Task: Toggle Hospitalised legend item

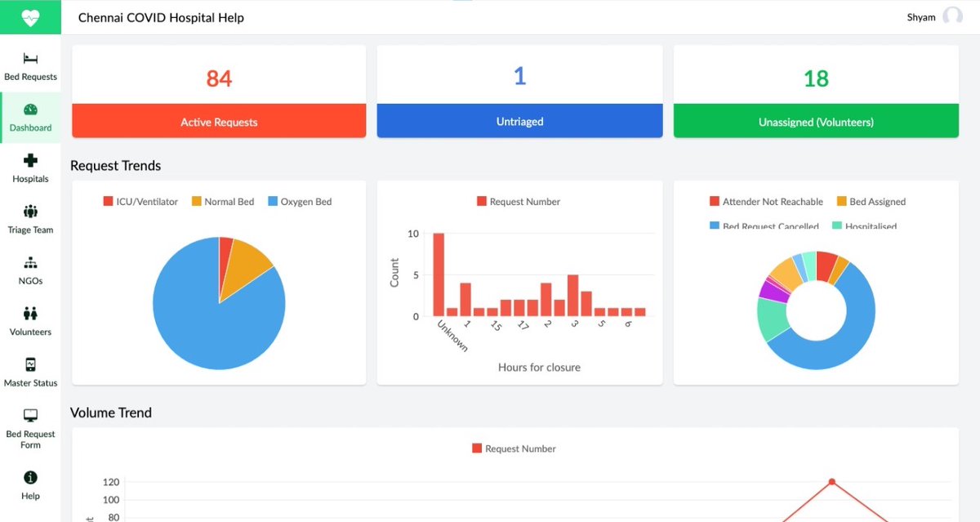Action: tap(865, 226)
